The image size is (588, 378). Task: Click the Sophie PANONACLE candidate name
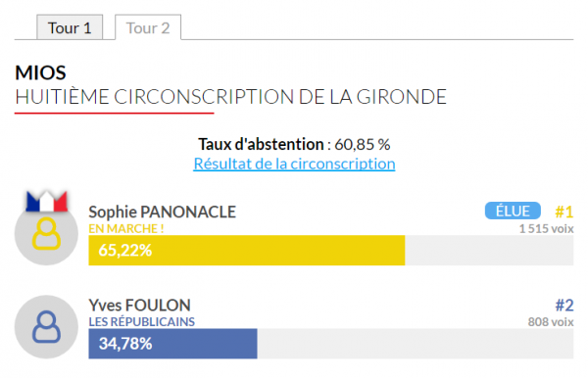[x=163, y=213]
